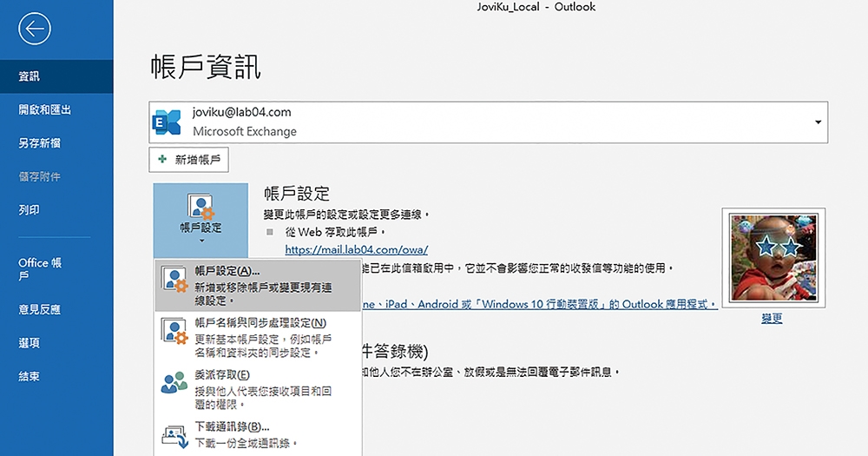Click the account profile photo thumbnail
This screenshot has height=456, width=868.
[772, 258]
